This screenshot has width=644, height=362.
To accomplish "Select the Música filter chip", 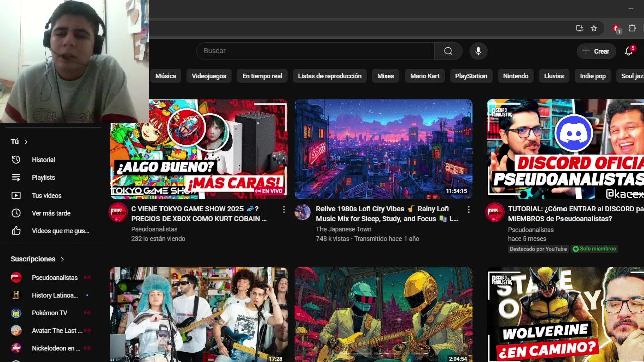I will (x=166, y=76).
